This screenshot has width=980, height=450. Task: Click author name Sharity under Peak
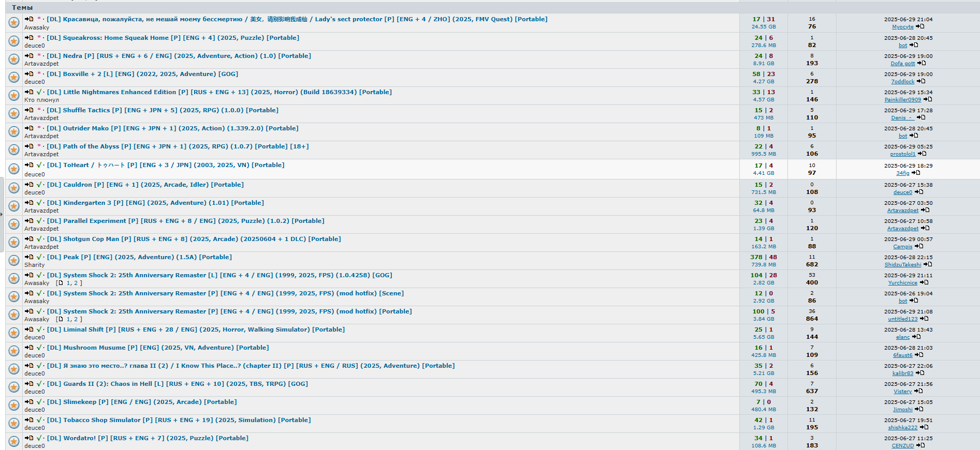[x=35, y=265]
